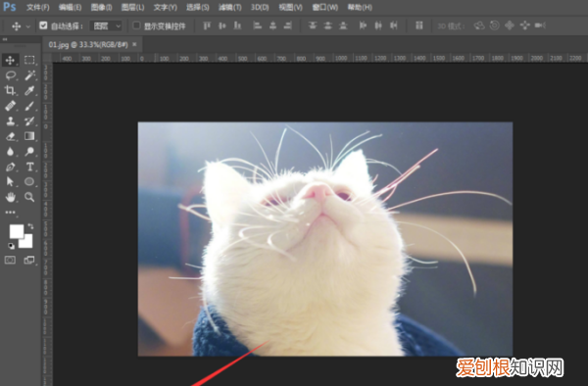Align right edges in options bar
This screenshot has height=386, width=588.
click(288, 25)
